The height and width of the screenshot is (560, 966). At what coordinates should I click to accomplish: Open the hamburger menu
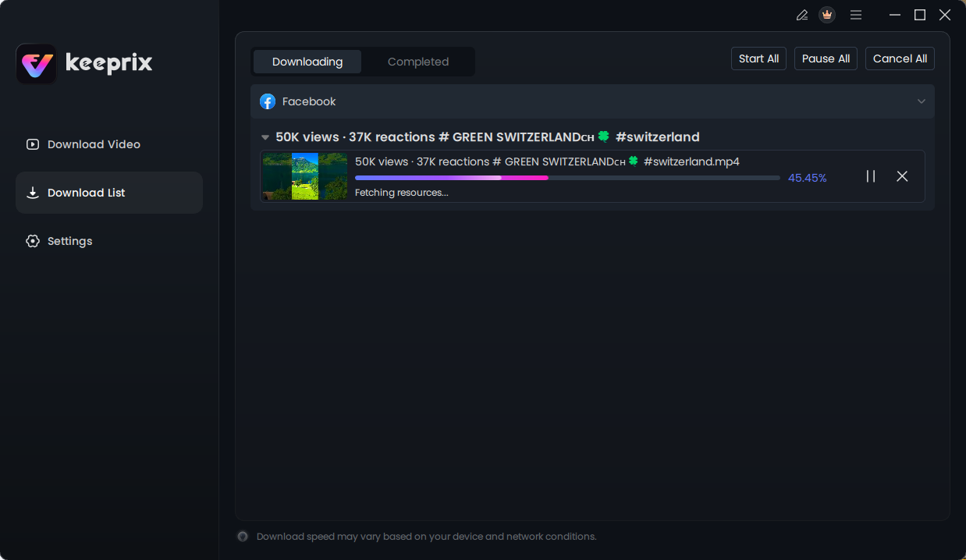tap(855, 14)
